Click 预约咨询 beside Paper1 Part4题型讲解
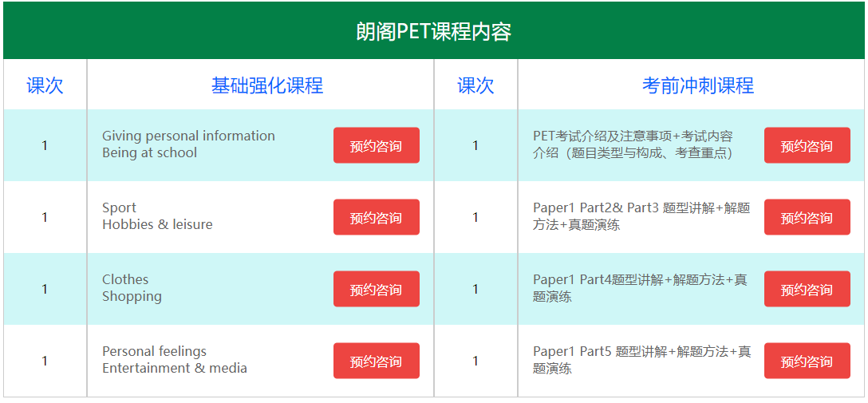 coord(807,290)
